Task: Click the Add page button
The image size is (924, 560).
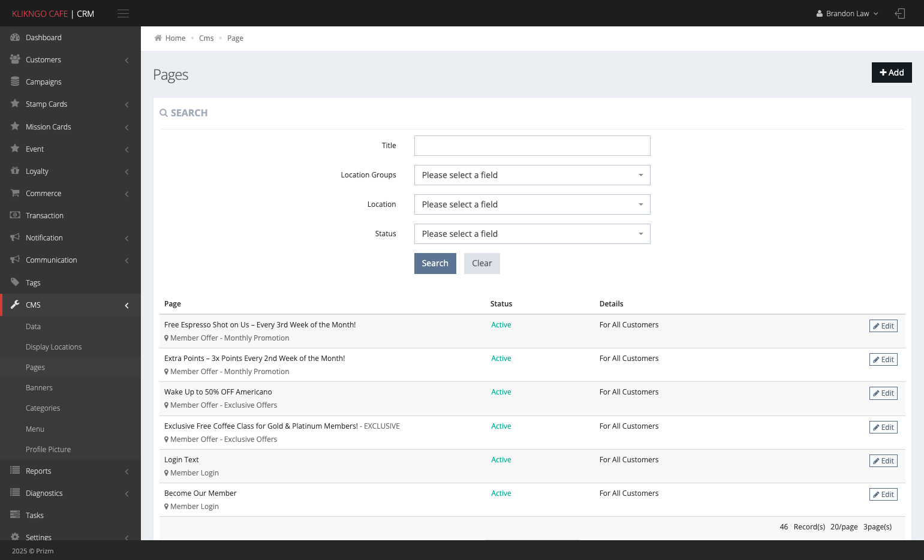Action: [x=892, y=73]
